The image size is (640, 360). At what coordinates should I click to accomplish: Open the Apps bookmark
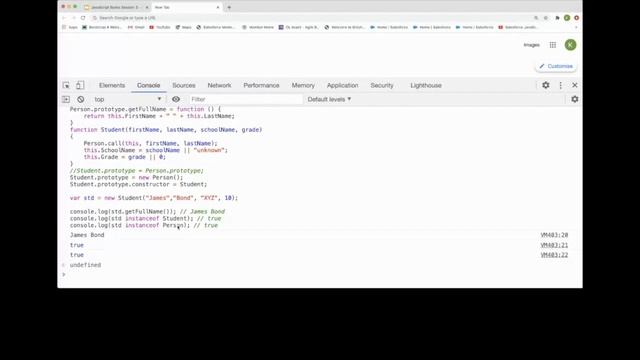[x=70, y=27]
